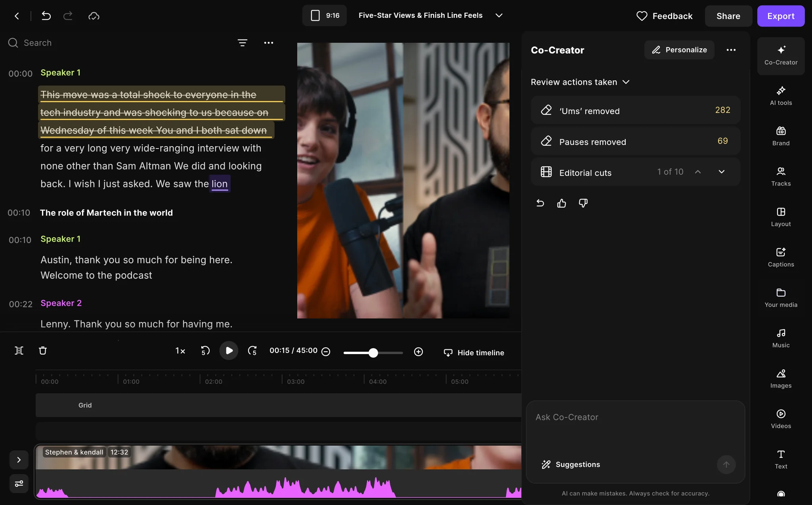Split the clip at the playhead
The image size is (812, 505).
(x=19, y=351)
